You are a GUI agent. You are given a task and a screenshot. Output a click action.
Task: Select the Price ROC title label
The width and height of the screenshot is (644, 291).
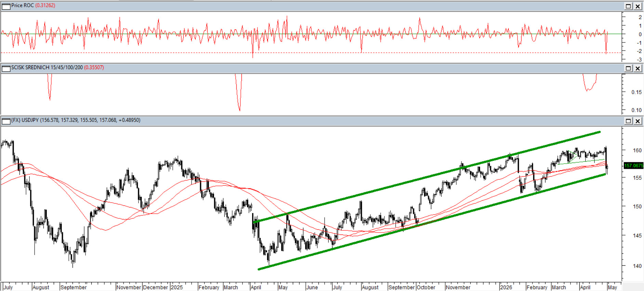click(23, 5)
